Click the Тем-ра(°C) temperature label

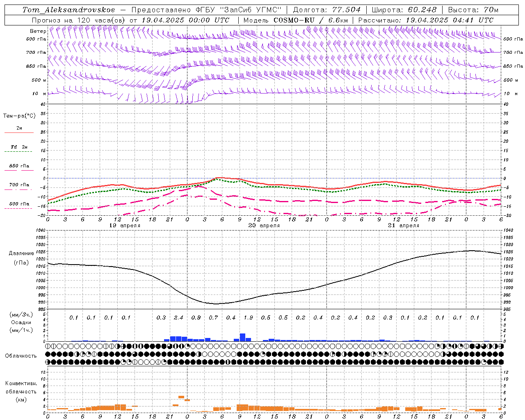click(19, 116)
